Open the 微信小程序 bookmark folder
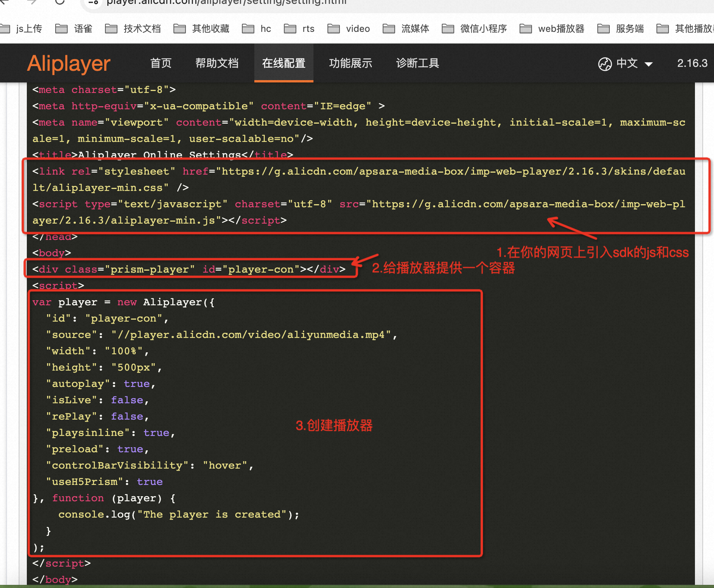The width and height of the screenshot is (714, 588). pos(474,29)
